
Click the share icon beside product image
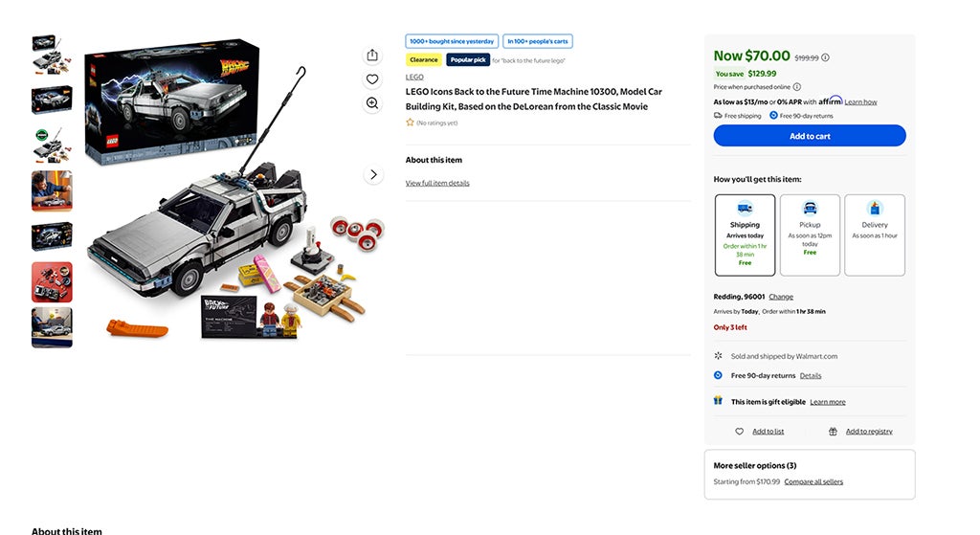pos(372,56)
